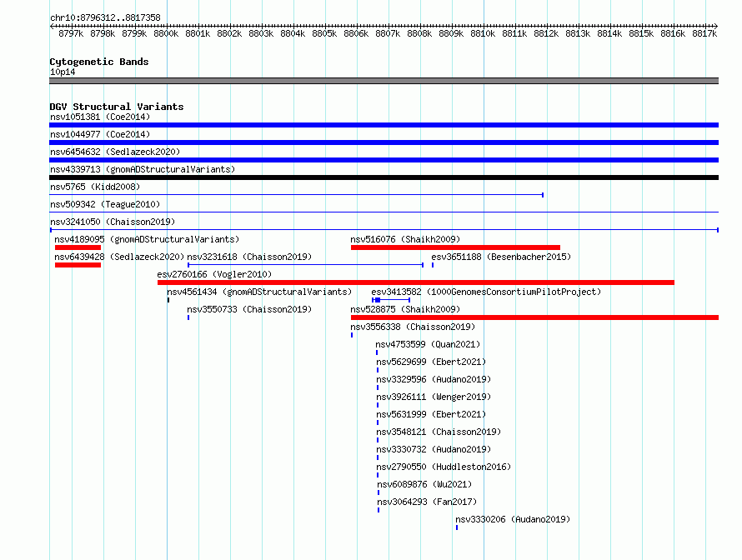Open the nsv3556338 (Chaisson2019) label

[x=413, y=327]
